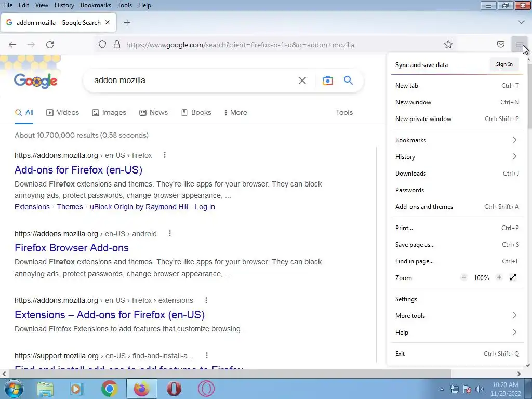532x399 pixels.
Task: Click the horizontal scrollbar thumb
Action: pos(230,374)
